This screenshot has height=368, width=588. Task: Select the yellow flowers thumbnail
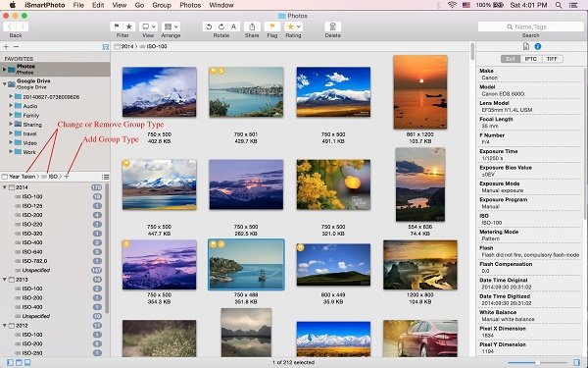coord(333,184)
